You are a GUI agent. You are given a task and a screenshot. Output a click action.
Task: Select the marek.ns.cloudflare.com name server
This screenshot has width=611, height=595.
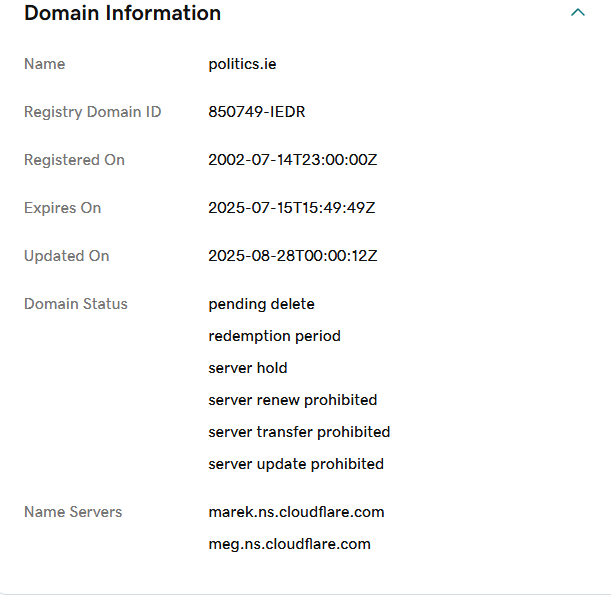pyautogui.click(x=296, y=512)
